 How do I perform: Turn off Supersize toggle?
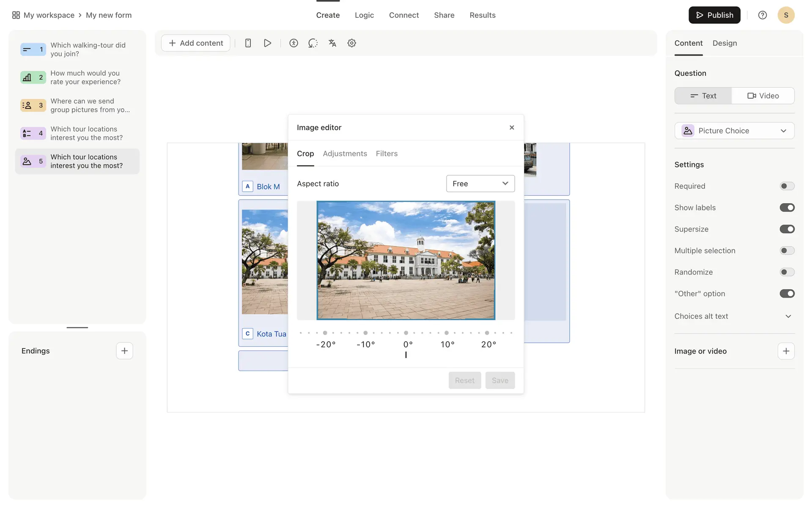(787, 229)
